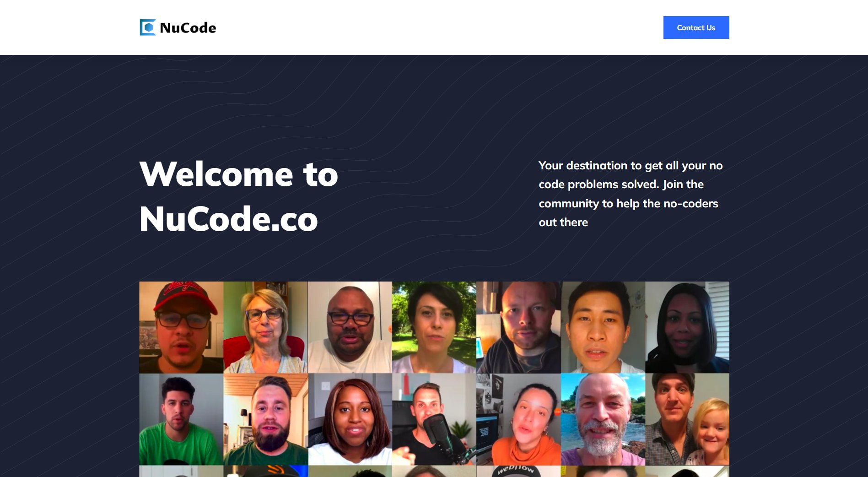Viewport: 868px width, 477px height.
Task: Select the gray-bearded man by the sea
Action: [603, 419]
